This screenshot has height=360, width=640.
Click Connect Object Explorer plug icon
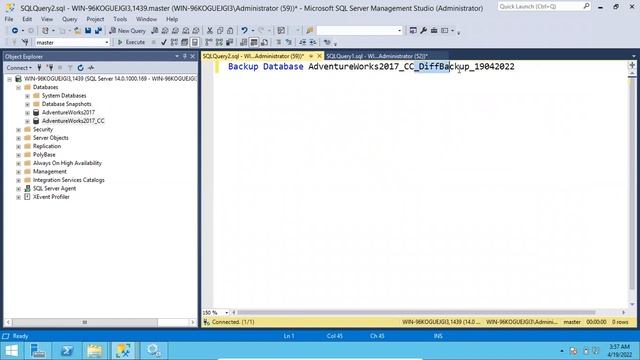tap(39, 68)
